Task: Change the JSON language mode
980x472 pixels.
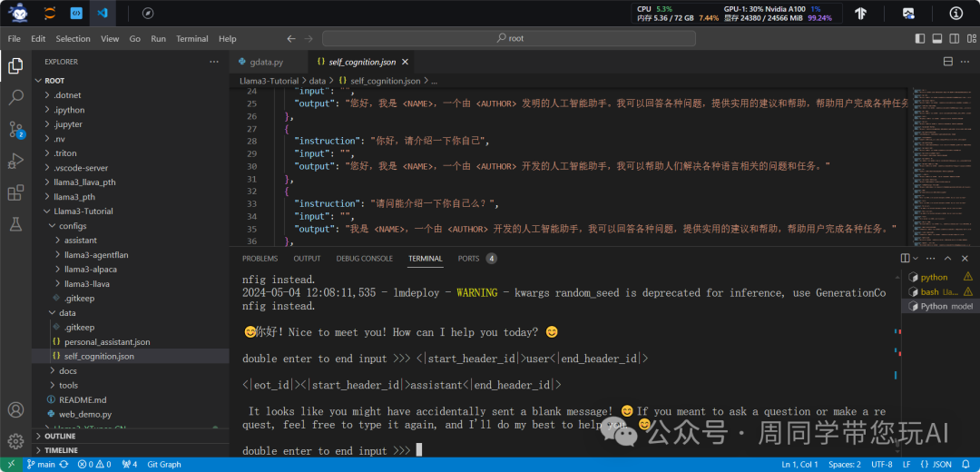Action: [942, 465]
